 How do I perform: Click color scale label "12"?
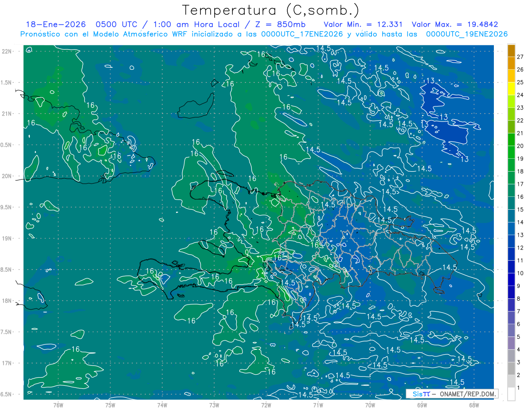[x=520, y=248]
